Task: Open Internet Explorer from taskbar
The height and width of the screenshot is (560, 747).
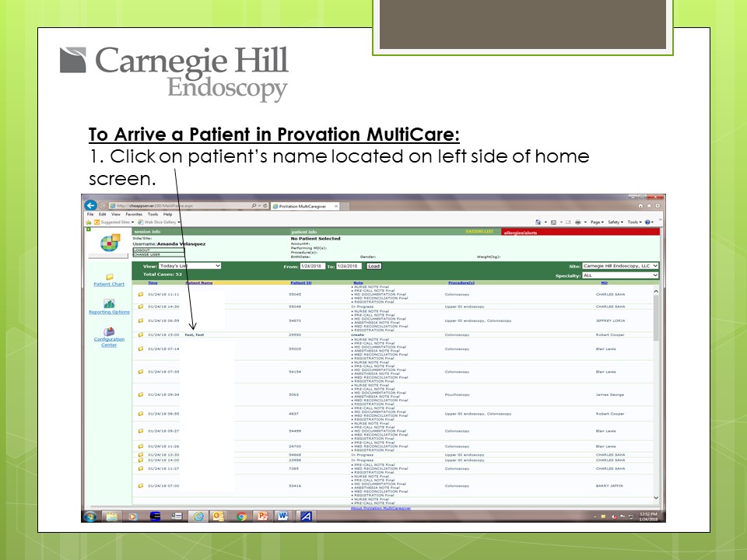Action: point(198,516)
